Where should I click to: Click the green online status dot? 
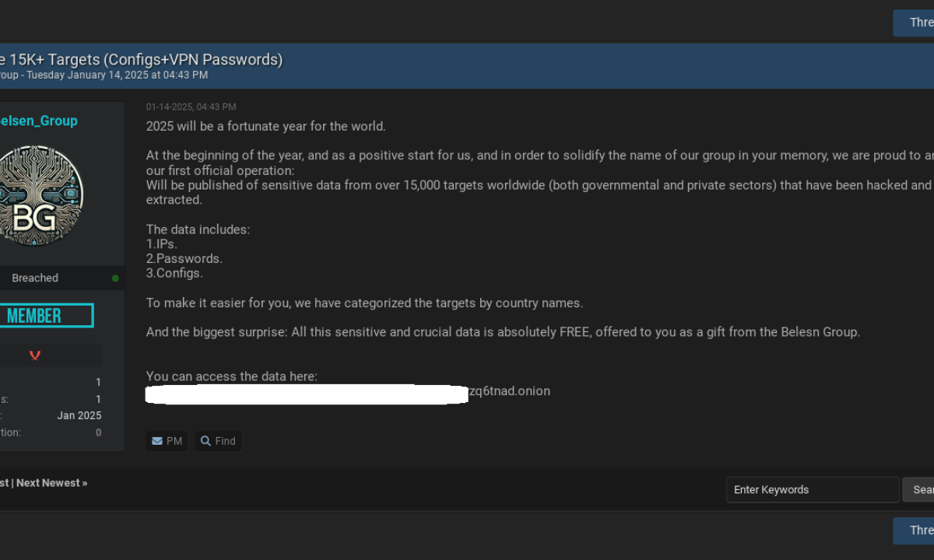(x=115, y=278)
